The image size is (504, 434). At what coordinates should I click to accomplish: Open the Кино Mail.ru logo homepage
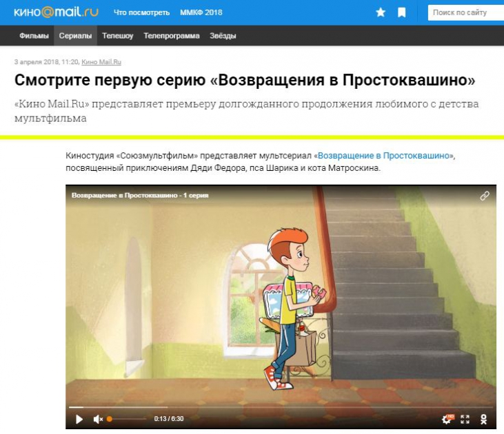[56, 12]
